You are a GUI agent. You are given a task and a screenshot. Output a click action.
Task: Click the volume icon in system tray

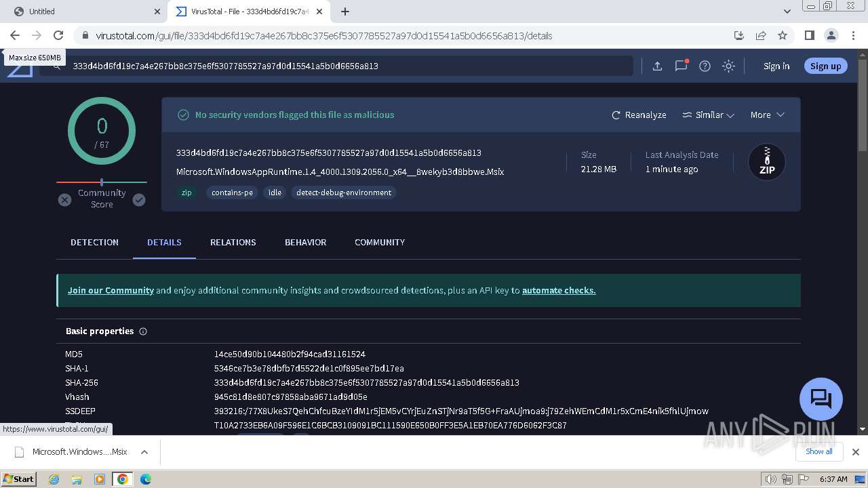pyautogui.click(x=770, y=479)
